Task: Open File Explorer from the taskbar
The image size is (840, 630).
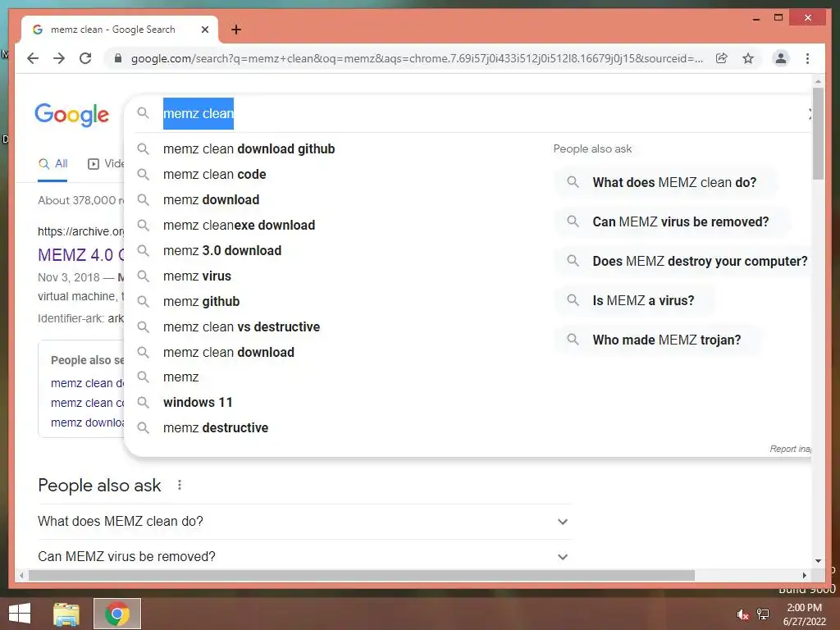Action: click(66, 614)
